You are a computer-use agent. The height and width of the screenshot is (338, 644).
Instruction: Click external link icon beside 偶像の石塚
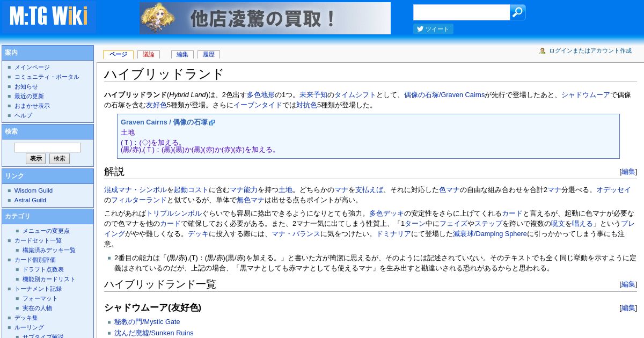pyautogui.click(x=212, y=123)
